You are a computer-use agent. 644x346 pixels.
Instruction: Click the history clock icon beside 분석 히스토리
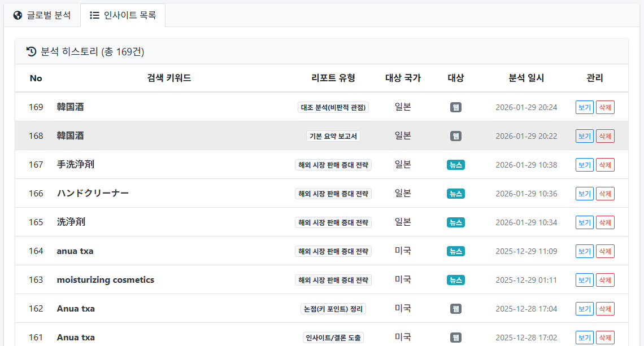pos(32,51)
